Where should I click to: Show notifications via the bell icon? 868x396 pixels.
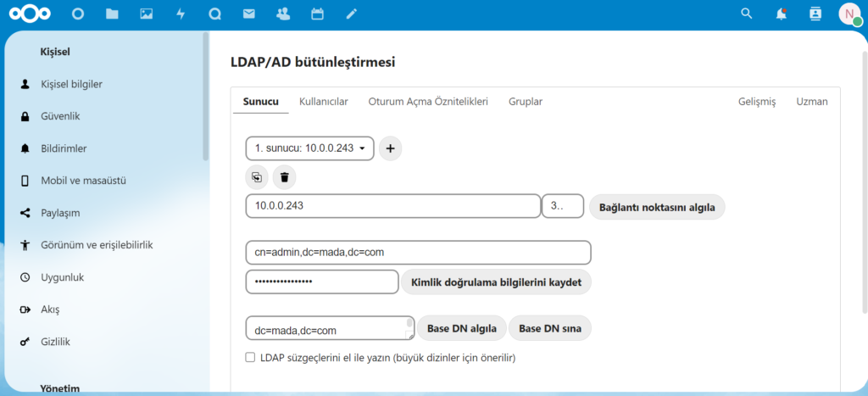click(781, 14)
